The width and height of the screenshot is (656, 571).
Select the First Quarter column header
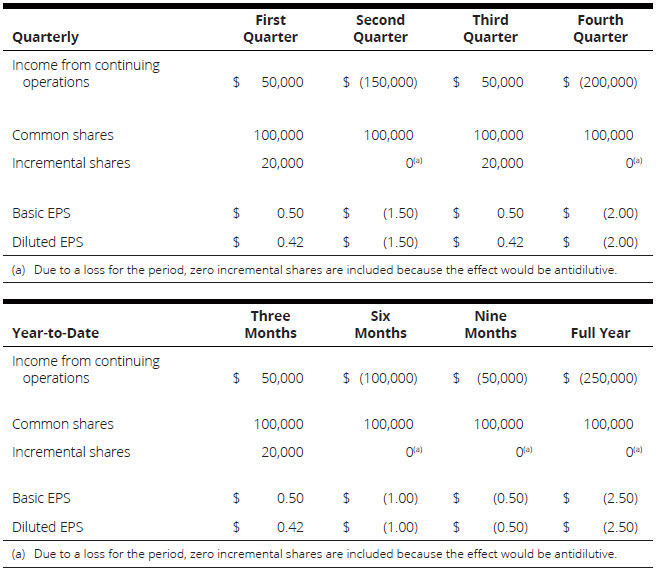coord(270,29)
